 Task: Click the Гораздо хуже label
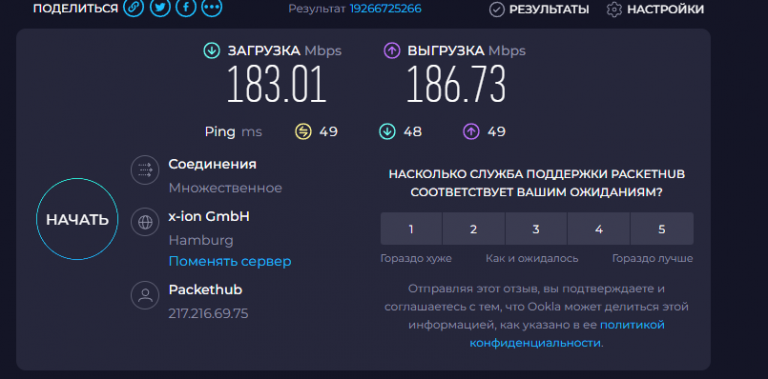click(x=416, y=259)
